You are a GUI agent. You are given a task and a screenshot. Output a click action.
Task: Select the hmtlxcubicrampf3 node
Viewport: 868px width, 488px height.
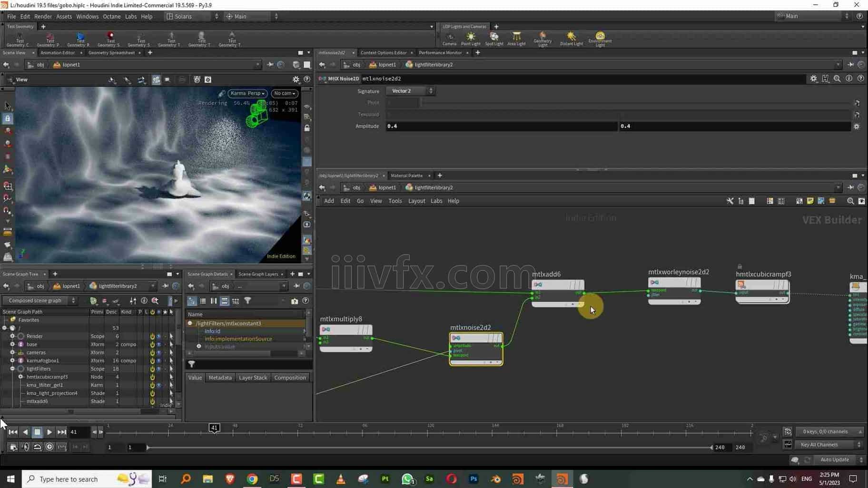[x=762, y=291]
